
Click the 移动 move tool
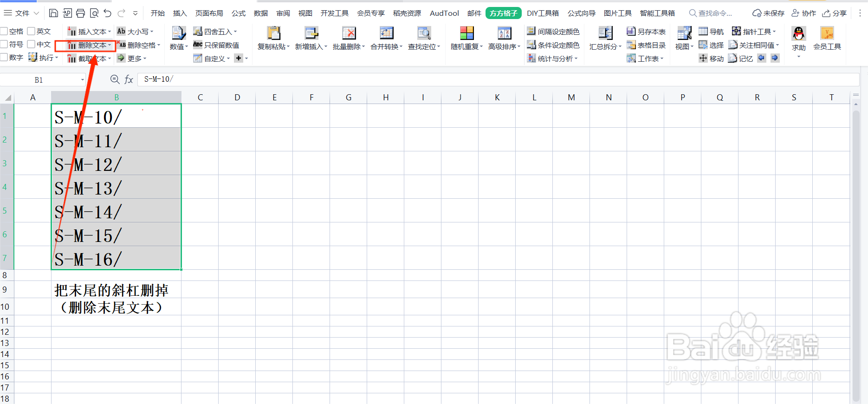click(x=711, y=58)
